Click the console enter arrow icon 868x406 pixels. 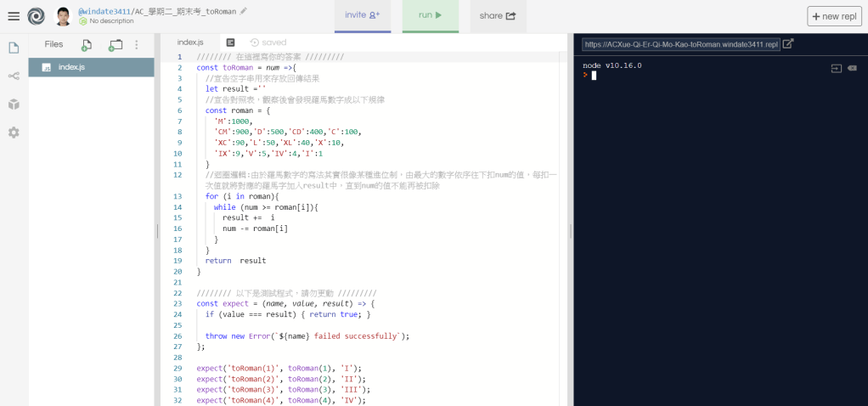point(836,67)
